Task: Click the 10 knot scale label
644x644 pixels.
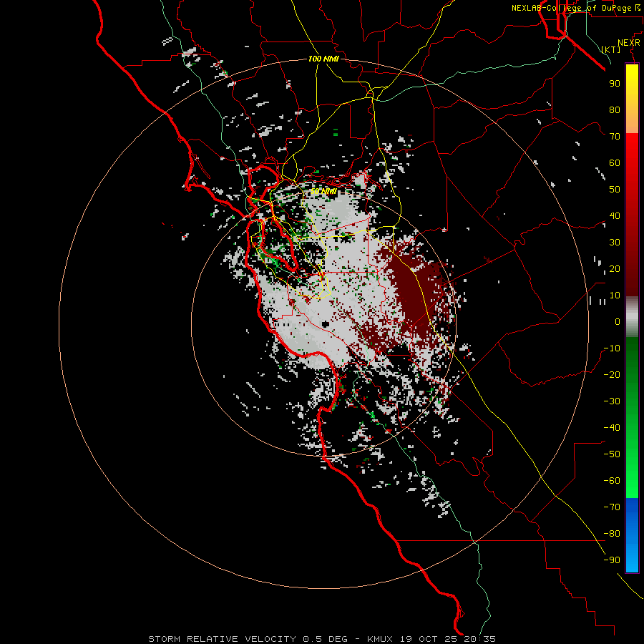Action: [x=615, y=296]
